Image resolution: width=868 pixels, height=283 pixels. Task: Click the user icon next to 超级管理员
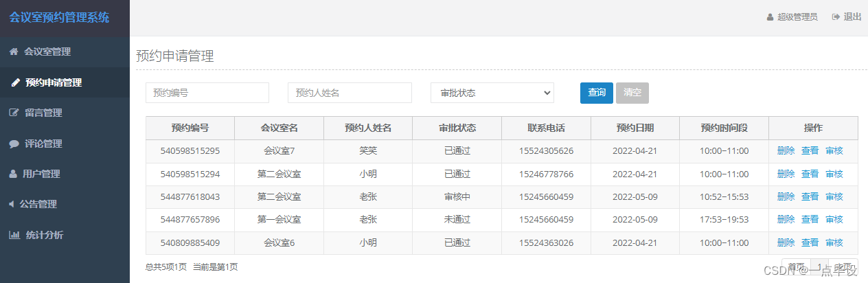(x=770, y=17)
